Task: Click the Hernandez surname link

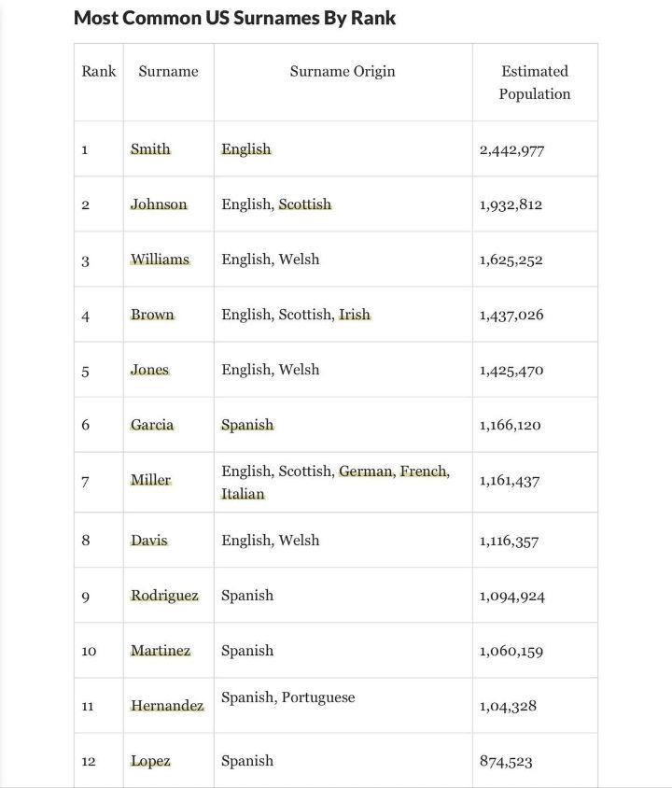Action: point(167,706)
